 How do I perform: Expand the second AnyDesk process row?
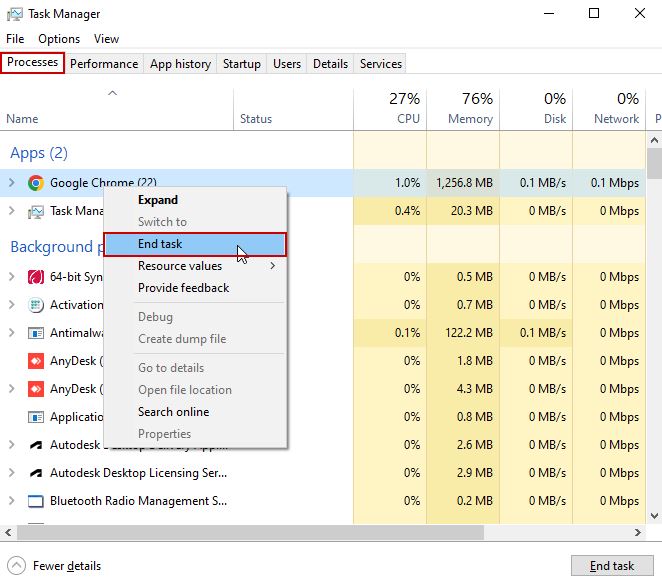[x=12, y=389]
